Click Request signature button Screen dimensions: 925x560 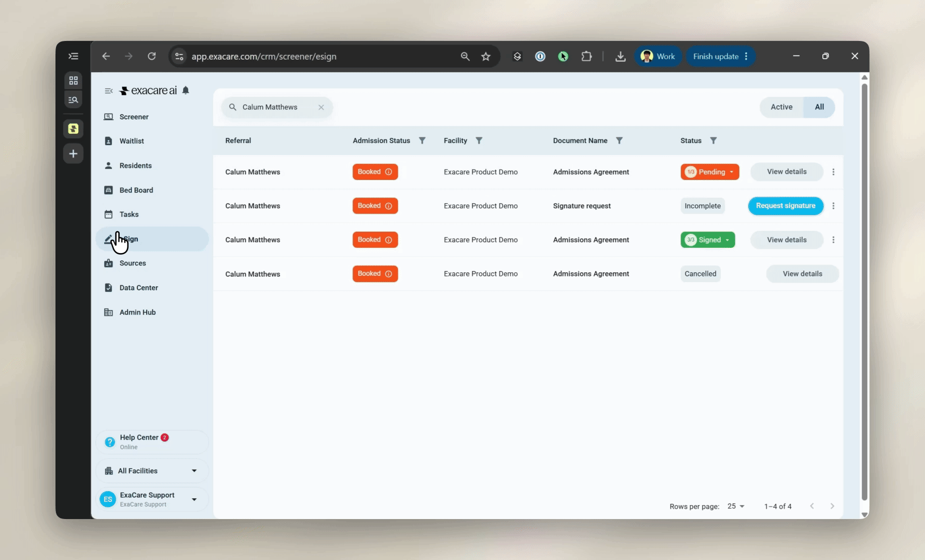tap(786, 206)
